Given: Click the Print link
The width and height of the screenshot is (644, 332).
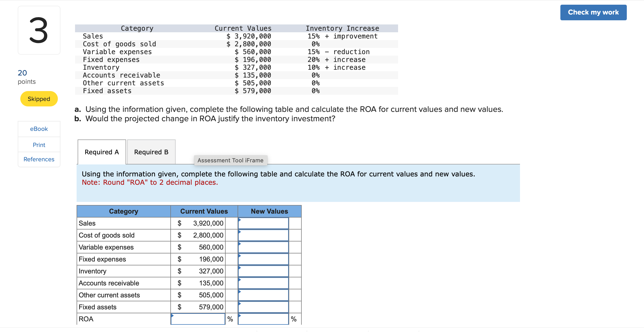Looking at the screenshot, I should click(x=39, y=145).
